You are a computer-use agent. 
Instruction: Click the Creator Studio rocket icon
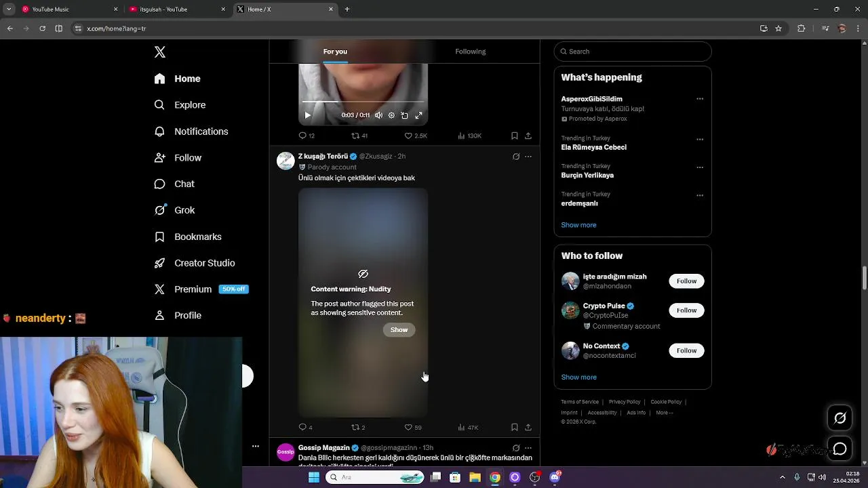coord(160,263)
